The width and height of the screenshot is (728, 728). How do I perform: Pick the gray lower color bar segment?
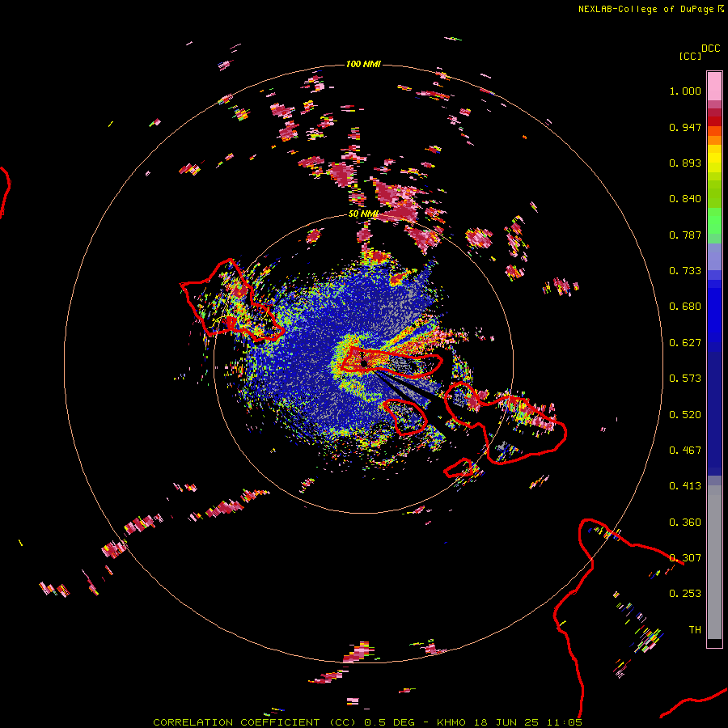tap(714, 562)
